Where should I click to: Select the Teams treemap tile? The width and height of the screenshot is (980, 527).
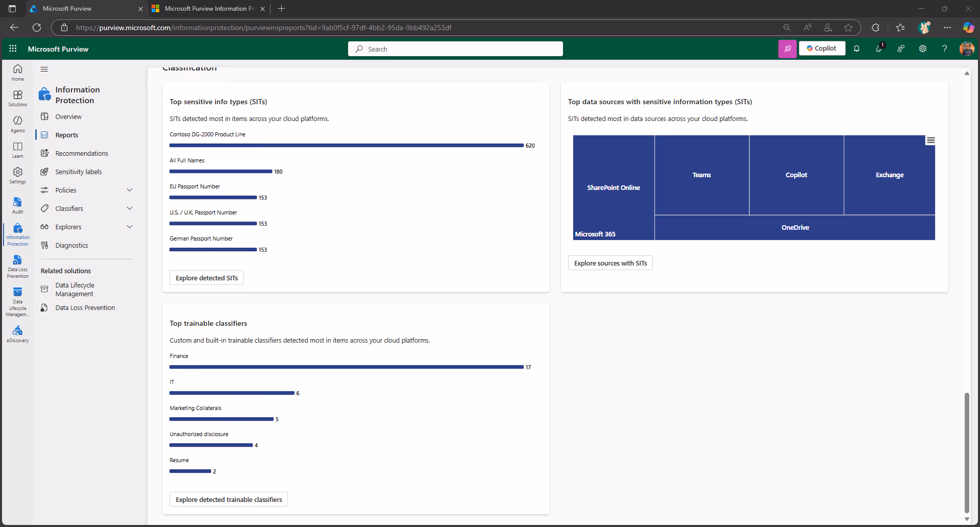coord(702,175)
